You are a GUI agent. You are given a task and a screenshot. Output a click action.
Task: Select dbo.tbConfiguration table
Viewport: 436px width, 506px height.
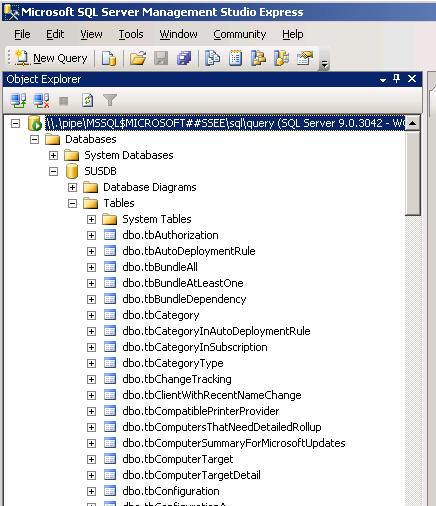coord(171,491)
